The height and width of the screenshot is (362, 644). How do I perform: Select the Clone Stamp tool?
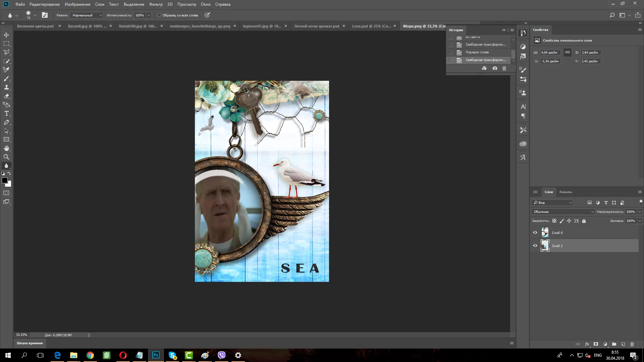6,87
